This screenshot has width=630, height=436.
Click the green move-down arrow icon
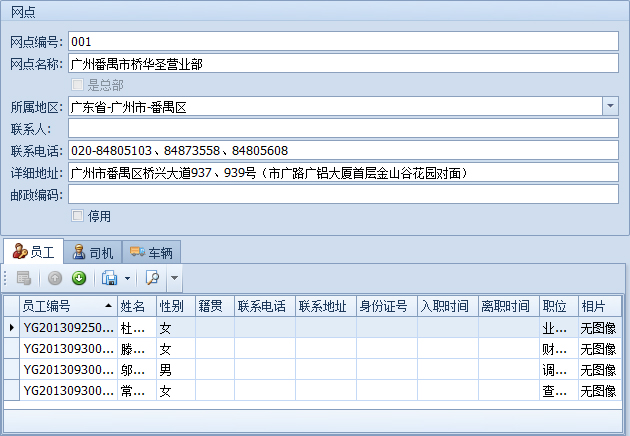click(79, 278)
